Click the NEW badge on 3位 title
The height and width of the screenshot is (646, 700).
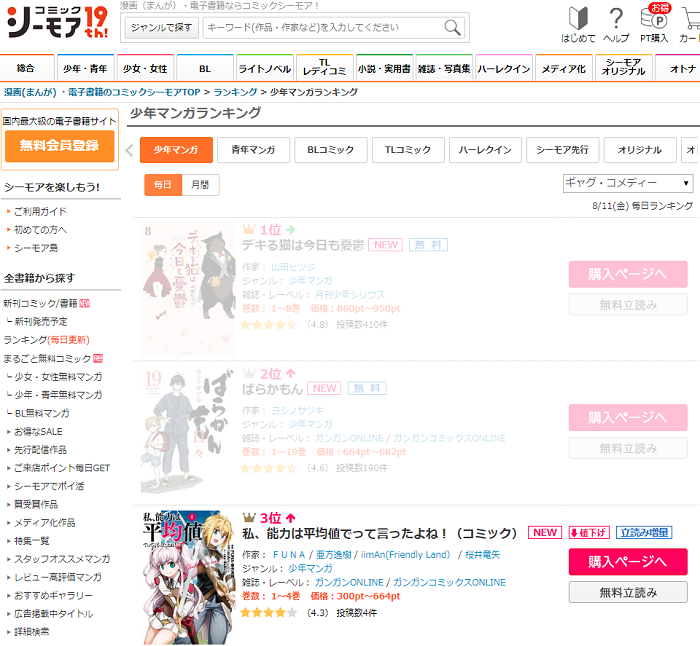pyautogui.click(x=545, y=533)
